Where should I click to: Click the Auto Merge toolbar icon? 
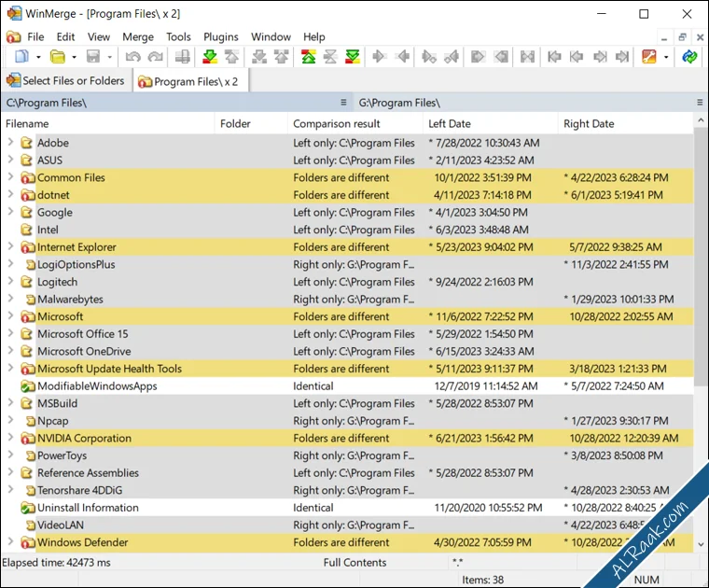coord(527,57)
